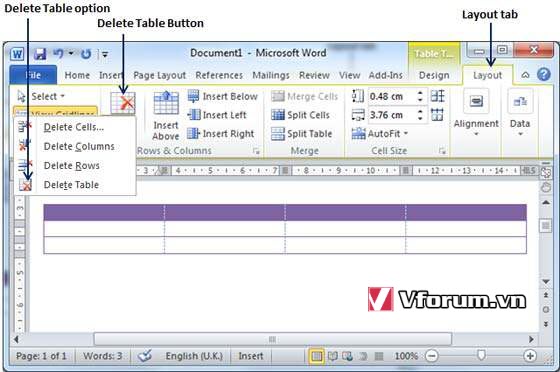Click the vertical scrollbar down arrow

[546, 282]
